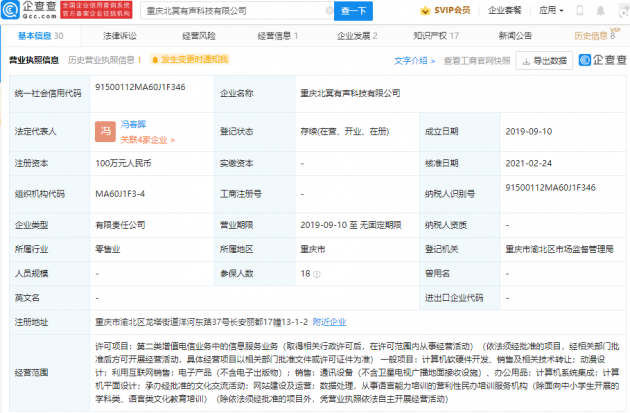
Task: Select registered capital 100万元人民币
Action: click(123, 163)
